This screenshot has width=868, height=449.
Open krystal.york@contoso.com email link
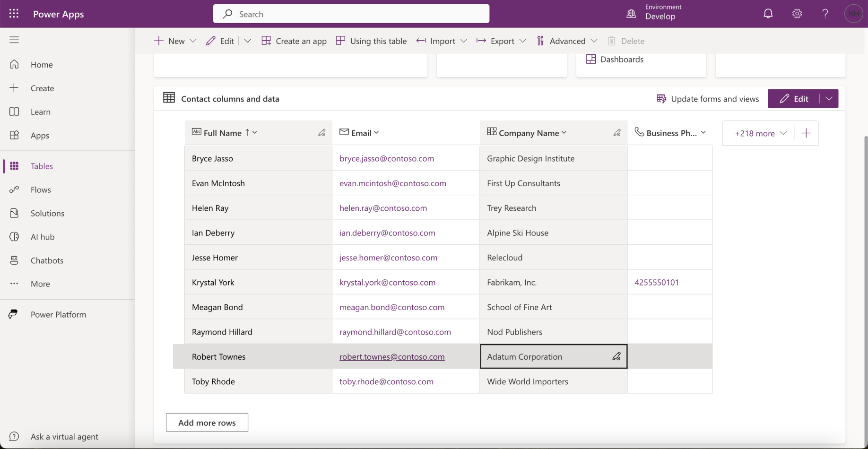(x=387, y=282)
